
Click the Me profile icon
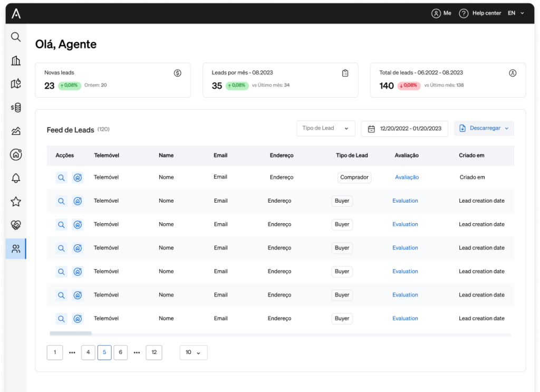click(436, 13)
